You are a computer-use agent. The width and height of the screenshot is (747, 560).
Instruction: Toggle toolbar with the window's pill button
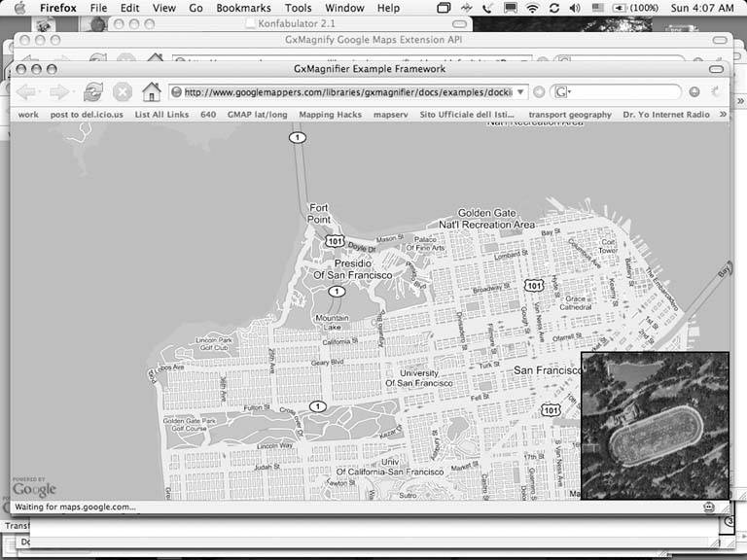pyautogui.click(x=717, y=69)
